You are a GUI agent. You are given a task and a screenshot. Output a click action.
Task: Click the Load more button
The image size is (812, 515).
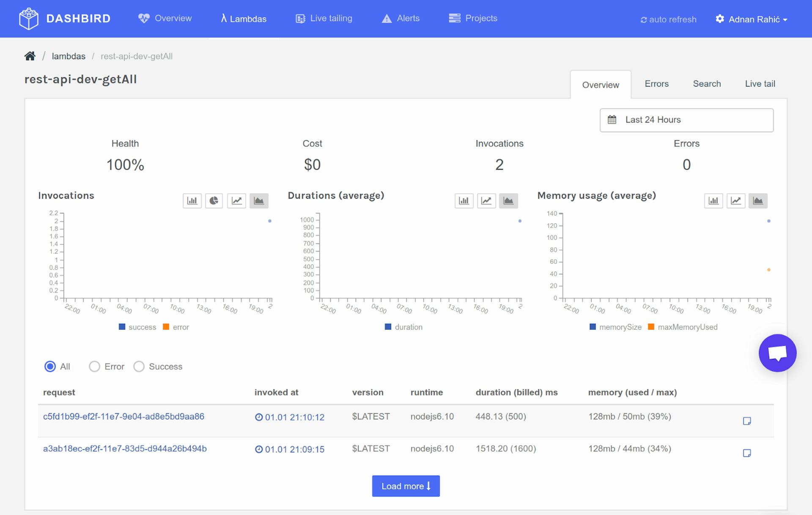[406, 486]
